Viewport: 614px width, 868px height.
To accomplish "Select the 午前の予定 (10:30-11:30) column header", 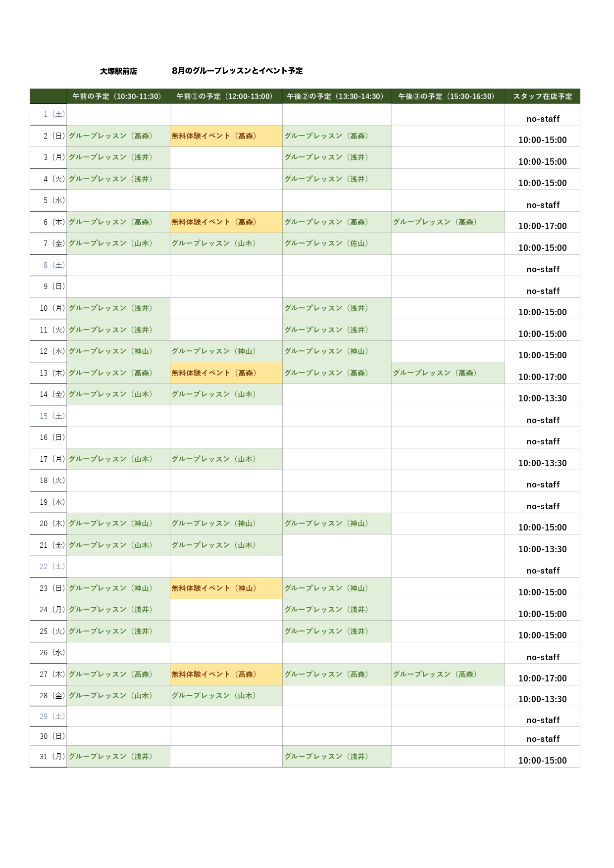I will (118, 96).
